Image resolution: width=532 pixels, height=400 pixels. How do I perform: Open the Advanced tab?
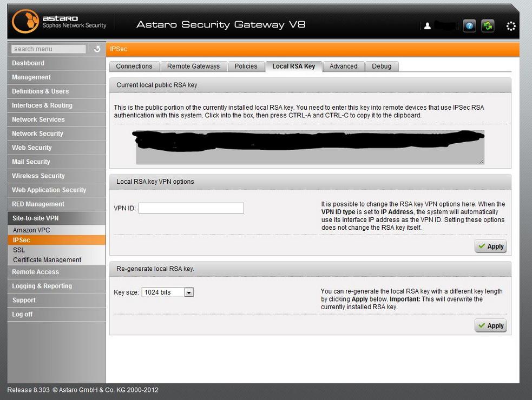coord(343,66)
